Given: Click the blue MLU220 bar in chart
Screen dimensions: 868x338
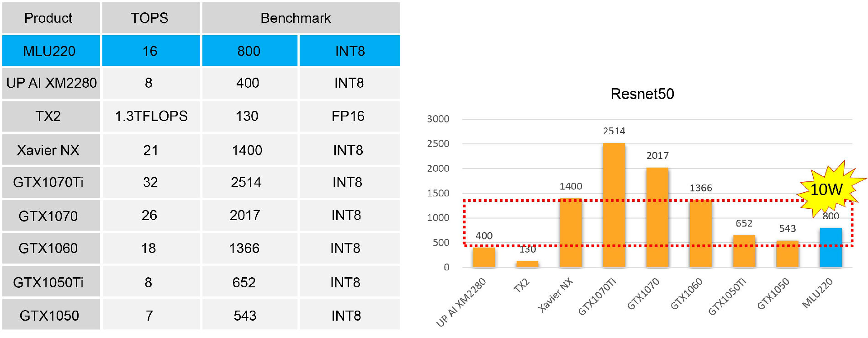Looking at the screenshot, I should (x=831, y=247).
